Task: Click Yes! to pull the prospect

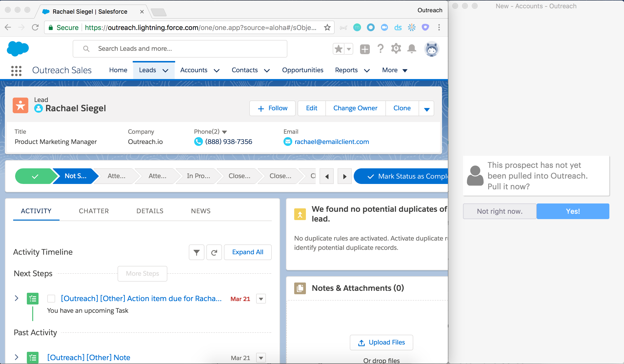Action: pyautogui.click(x=573, y=211)
